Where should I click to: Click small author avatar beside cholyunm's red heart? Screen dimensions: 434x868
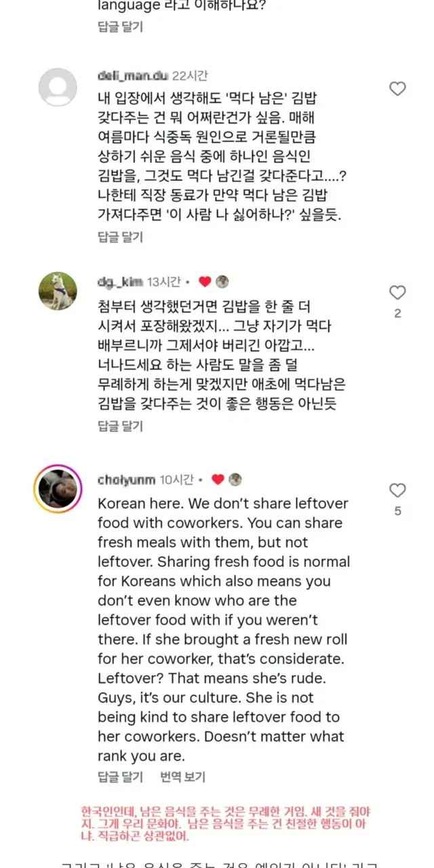[235, 479]
